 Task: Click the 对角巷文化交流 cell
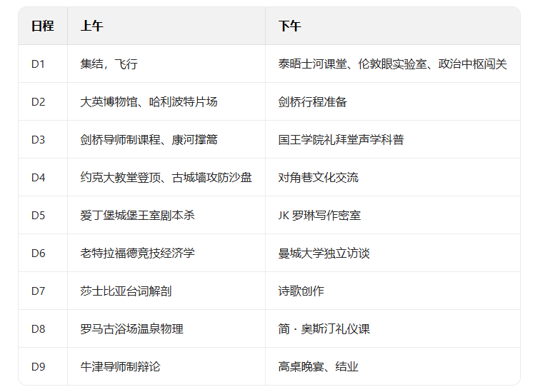pos(318,178)
